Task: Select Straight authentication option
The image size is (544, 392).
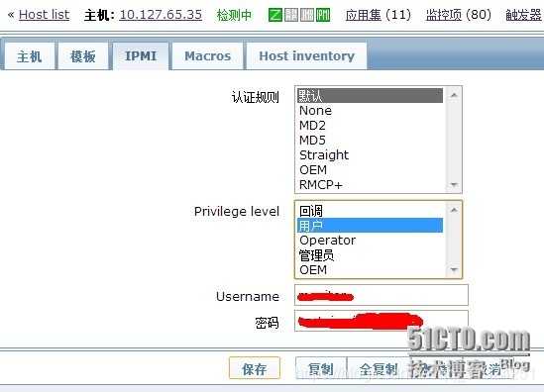Action: coord(370,155)
